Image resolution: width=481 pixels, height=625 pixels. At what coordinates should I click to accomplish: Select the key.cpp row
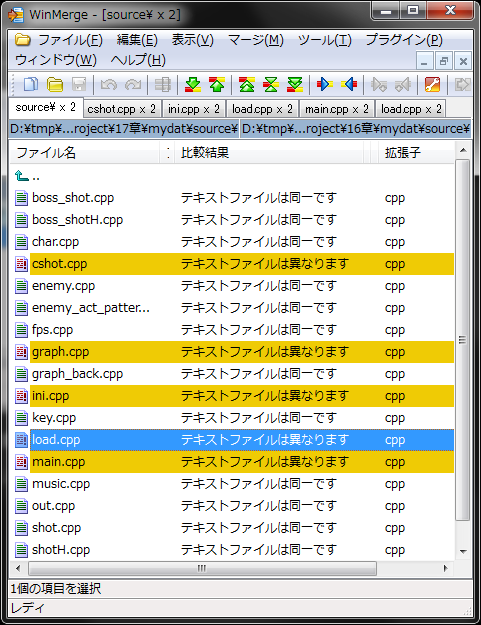pos(234,418)
